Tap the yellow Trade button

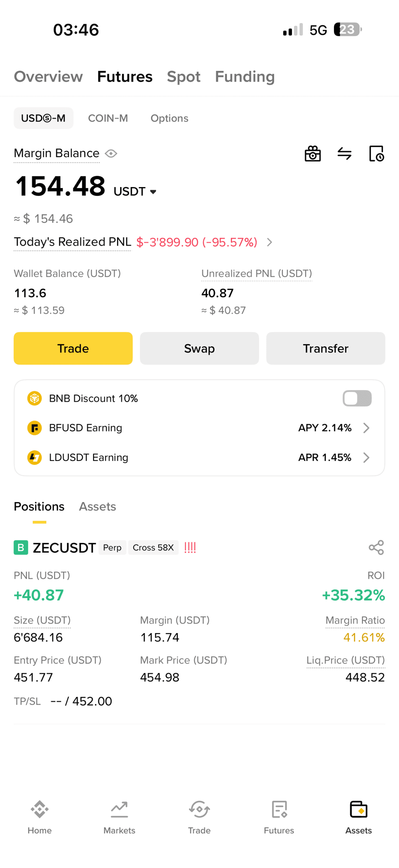(73, 348)
